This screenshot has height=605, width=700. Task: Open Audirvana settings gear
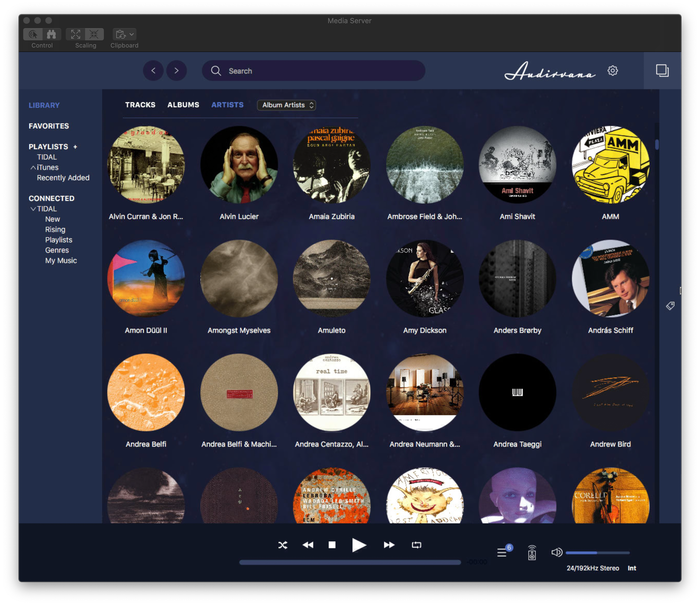(x=612, y=71)
